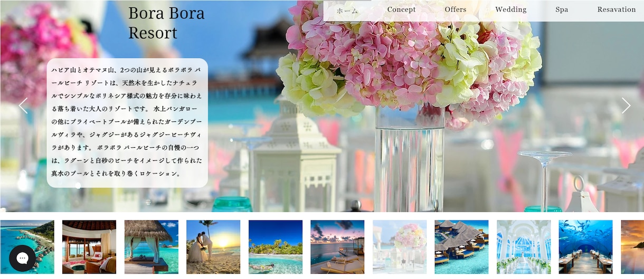This screenshot has width=644, height=279.
Task: Open the snorkeling lagoon palm island thumbnail
Action: [x=276, y=247]
